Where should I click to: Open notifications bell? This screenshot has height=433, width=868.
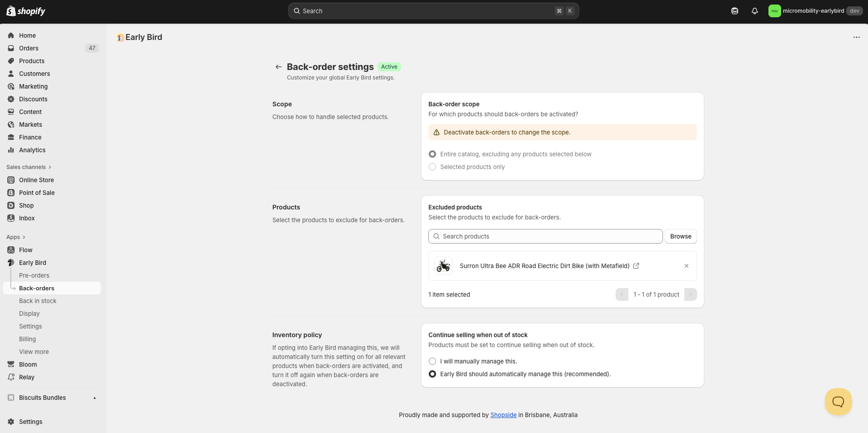[x=755, y=11]
